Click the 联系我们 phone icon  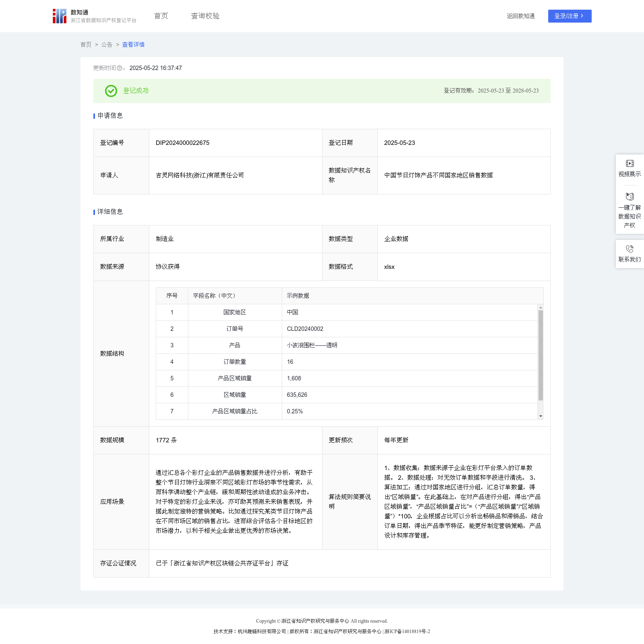(630, 249)
